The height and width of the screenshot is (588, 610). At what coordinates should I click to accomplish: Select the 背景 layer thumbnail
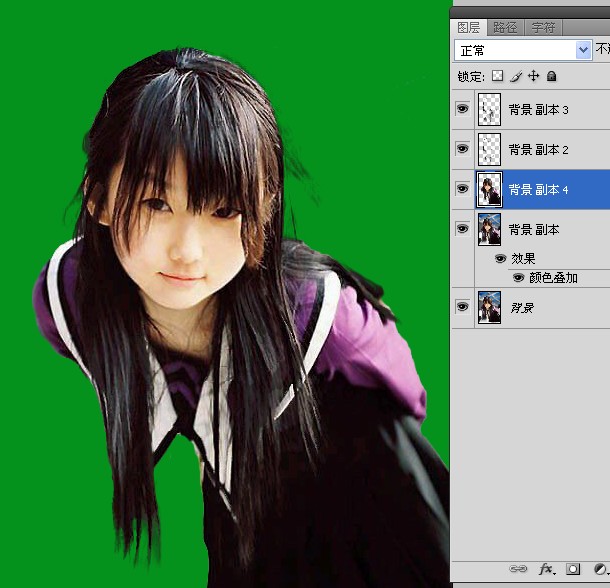coord(489,307)
